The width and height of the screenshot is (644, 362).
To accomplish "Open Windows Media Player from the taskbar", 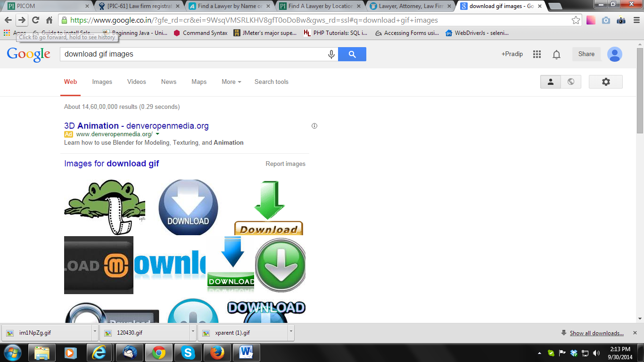I will (70, 353).
